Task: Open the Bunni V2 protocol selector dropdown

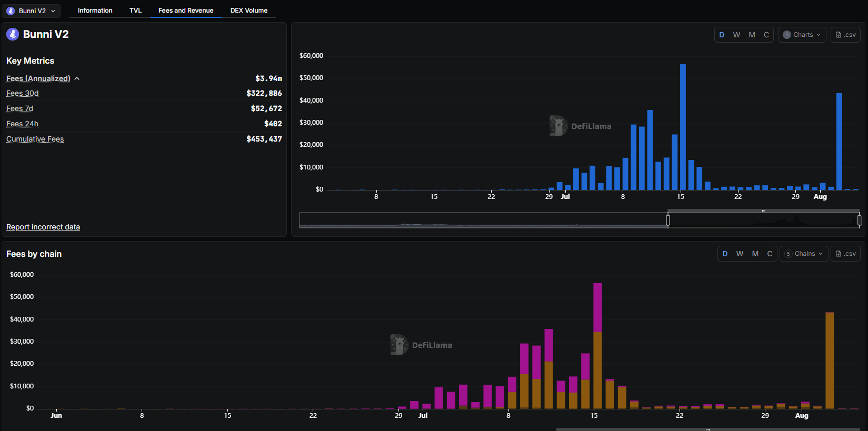Action: coord(32,11)
